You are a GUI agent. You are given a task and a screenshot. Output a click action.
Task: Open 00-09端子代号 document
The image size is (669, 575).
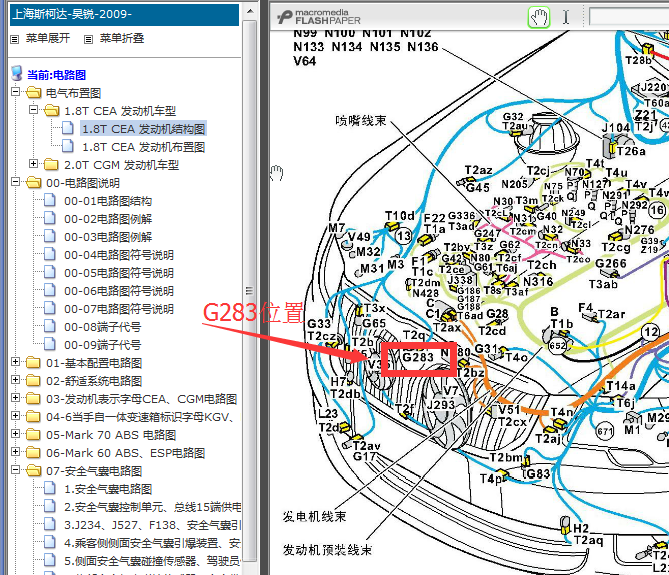[x=102, y=345]
